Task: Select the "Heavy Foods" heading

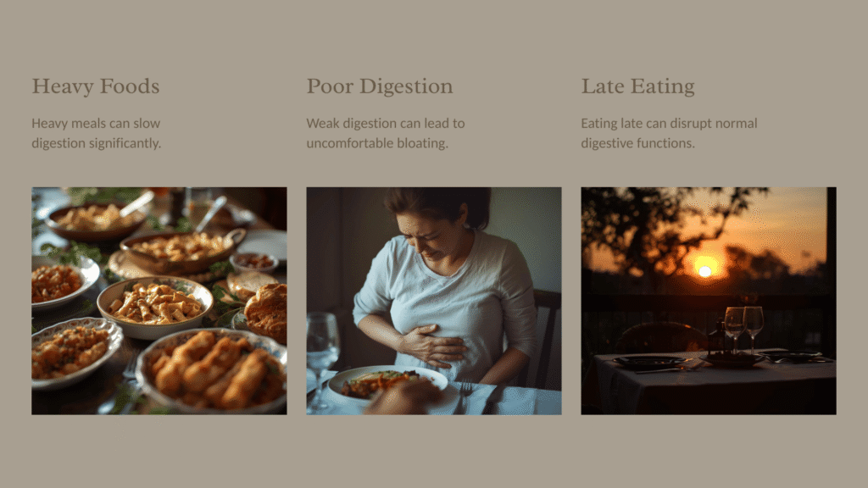Action: click(x=95, y=86)
